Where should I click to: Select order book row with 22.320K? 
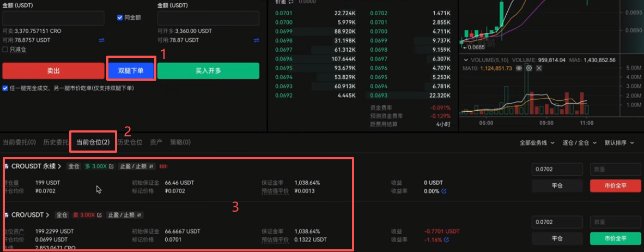[x=410, y=95]
